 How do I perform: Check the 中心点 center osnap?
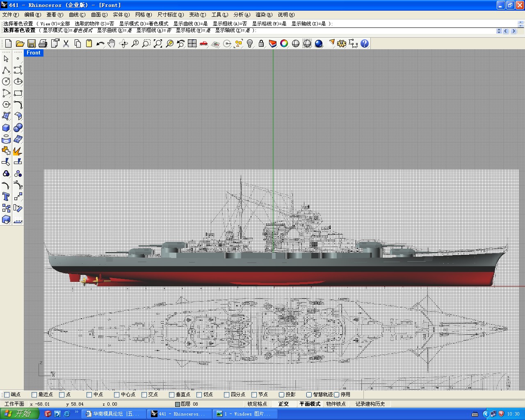(x=117, y=395)
